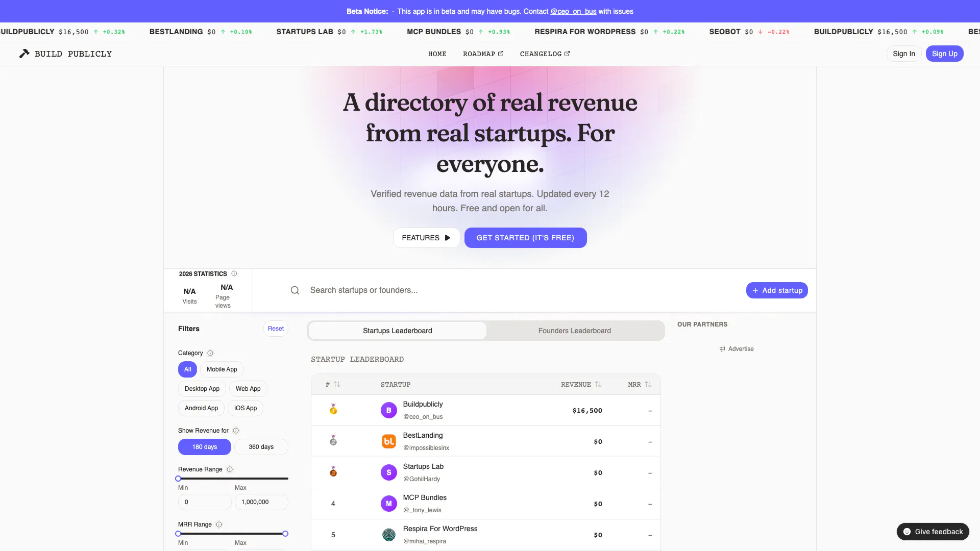The width and height of the screenshot is (980, 551).
Task: Click the Buildpublicly avatar in the leaderboard
Action: coord(389,410)
